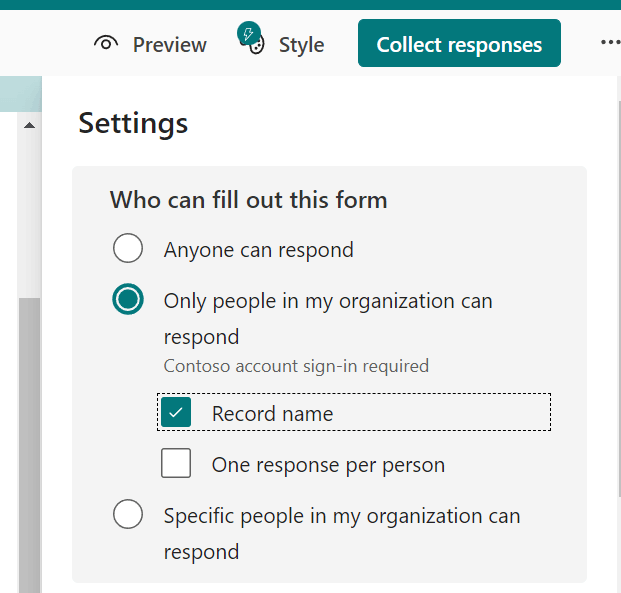The height and width of the screenshot is (593, 621).
Task: Click the Anyone can respond label
Action: 259,250
